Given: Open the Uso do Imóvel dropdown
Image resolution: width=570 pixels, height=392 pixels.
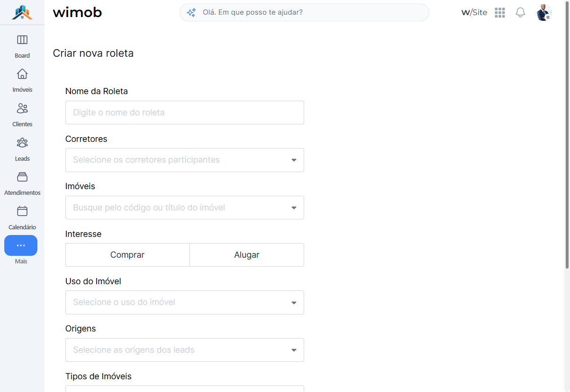Looking at the screenshot, I should pos(184,302).
